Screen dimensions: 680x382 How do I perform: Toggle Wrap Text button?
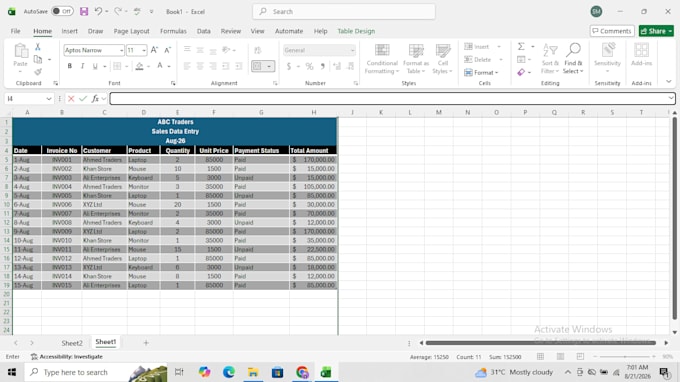pos(258,50)
